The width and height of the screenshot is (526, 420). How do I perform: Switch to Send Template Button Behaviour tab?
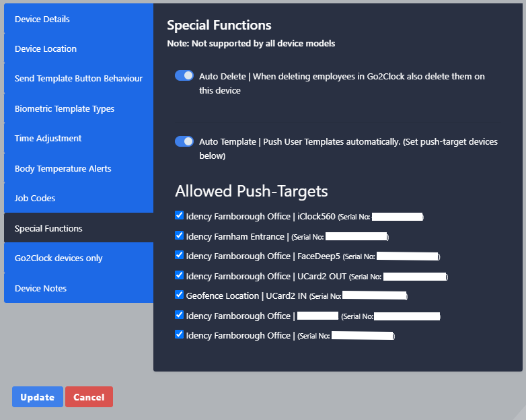[x=79, y=78]
